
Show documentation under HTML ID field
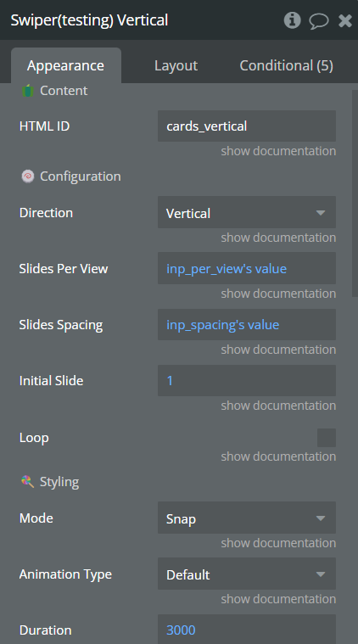pos(278,151)
